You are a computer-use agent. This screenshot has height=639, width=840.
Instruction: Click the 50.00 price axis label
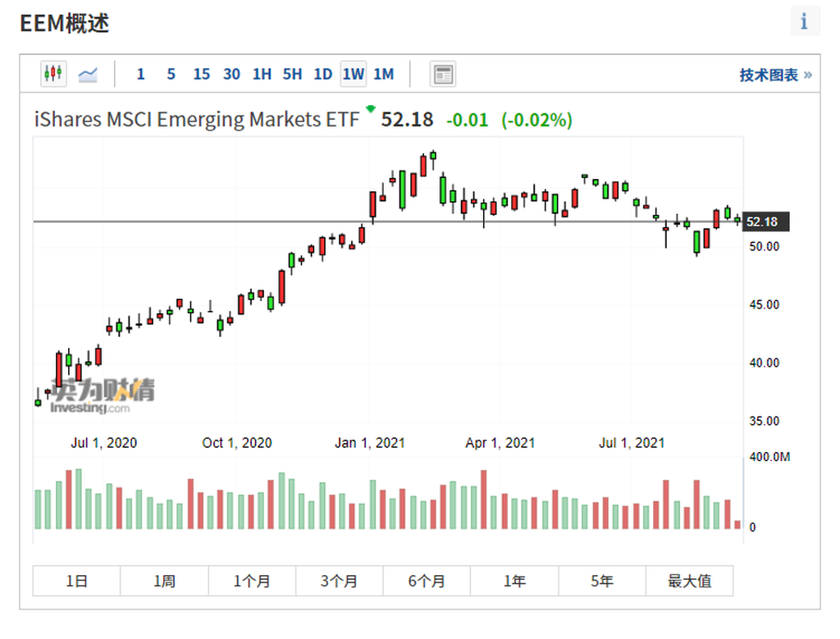tap(764, 246)
